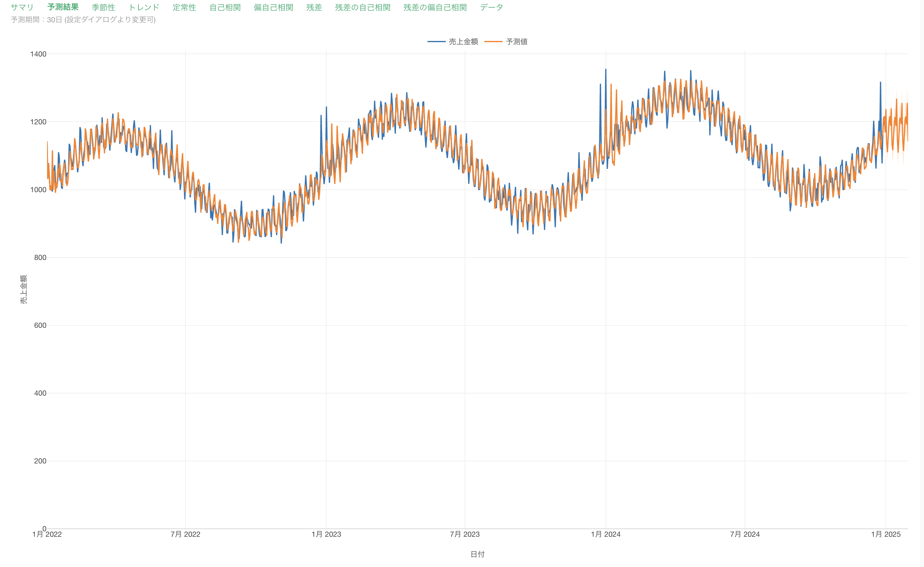Switch to 偏自己相関 tab

[273, 8]
